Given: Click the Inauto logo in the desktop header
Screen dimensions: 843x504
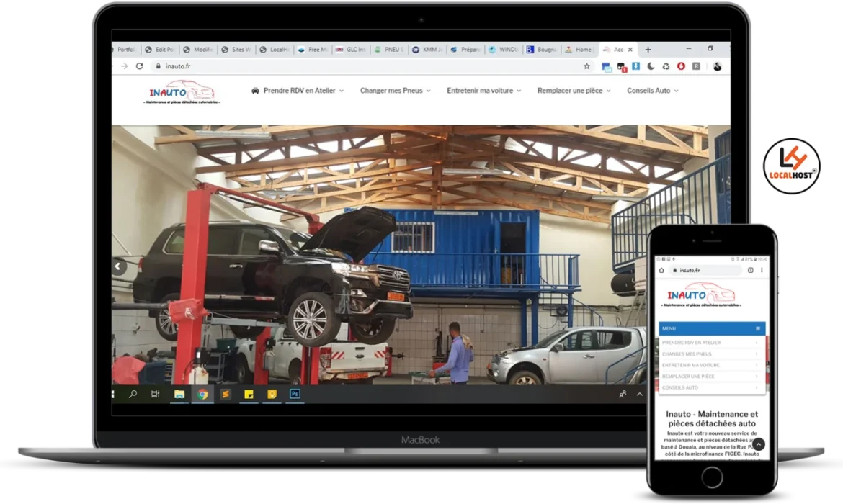Looking at the screenshot, I should 182,92.
